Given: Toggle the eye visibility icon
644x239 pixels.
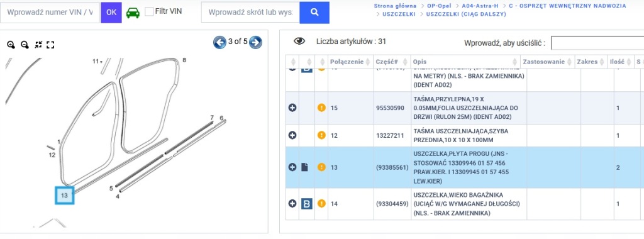Looking at the screenshot, I should (x=299, y=41).
